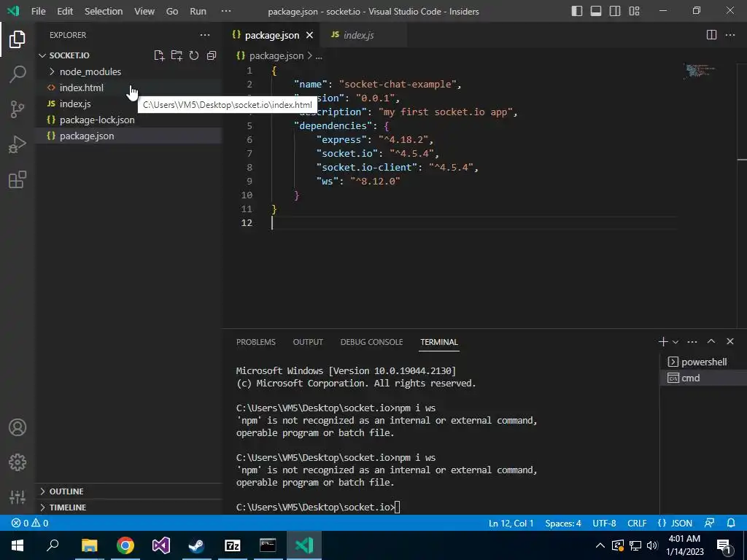The width and height of the screenshot is (747, 560).
Task: Open the Search view in activity bar
Action: click(x=18, y=74)
